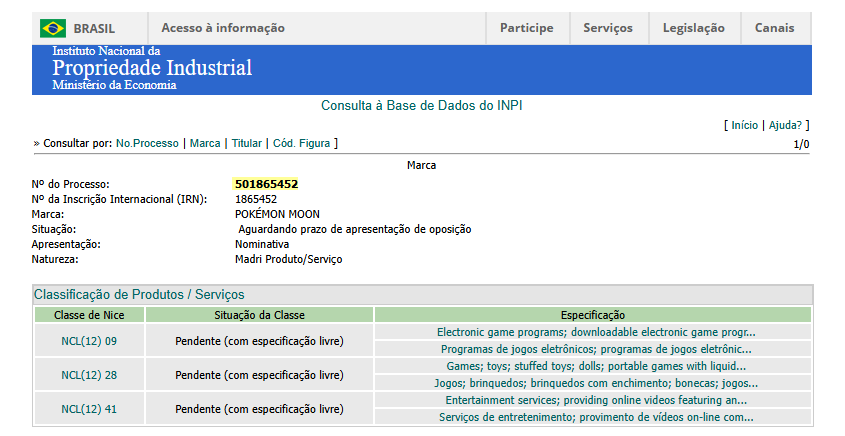Search by No.Processo link

pos(147,143)
